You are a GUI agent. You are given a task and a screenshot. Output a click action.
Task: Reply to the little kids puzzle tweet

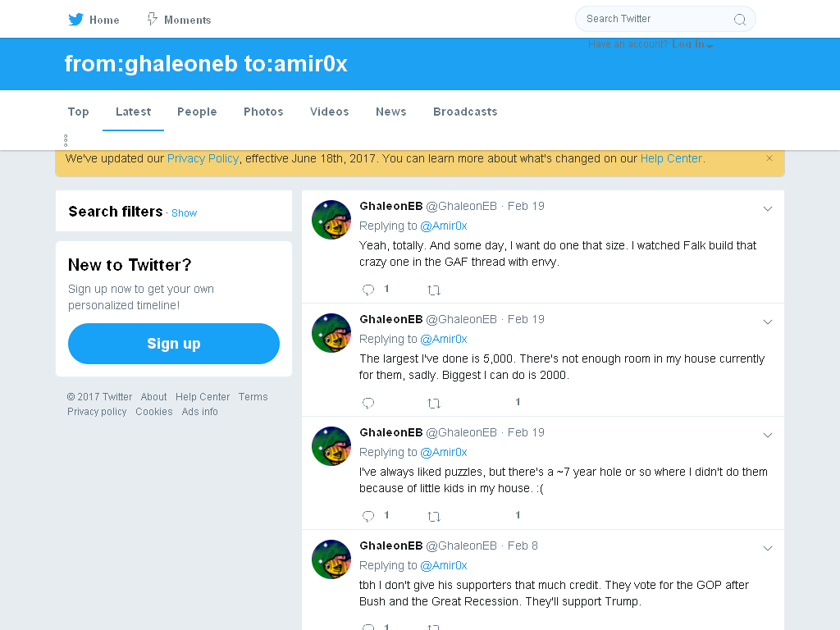[x=368, y=517]
